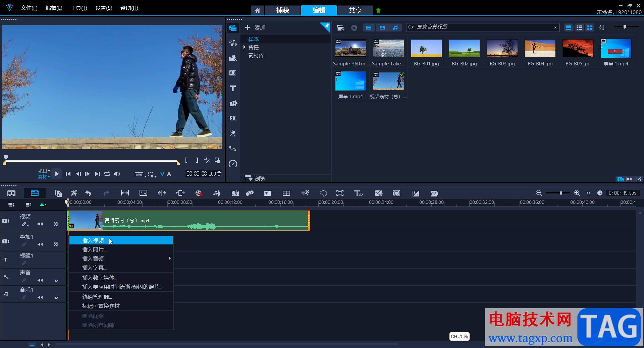Screen dimensions: 644x348
Task: Open the Path motion library icon
Action: (x=233, y=149)
